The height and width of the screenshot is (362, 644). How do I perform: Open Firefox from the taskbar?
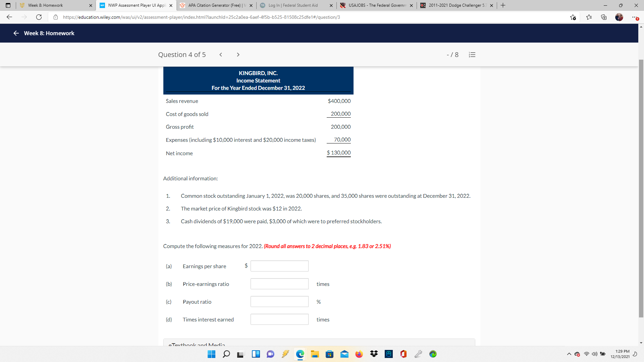[x=359, y=354]
